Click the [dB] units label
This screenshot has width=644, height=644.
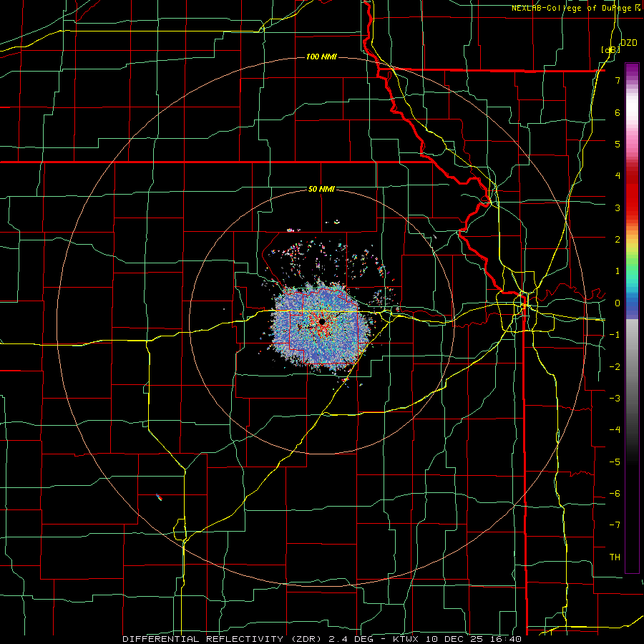(x=610, y=50)
